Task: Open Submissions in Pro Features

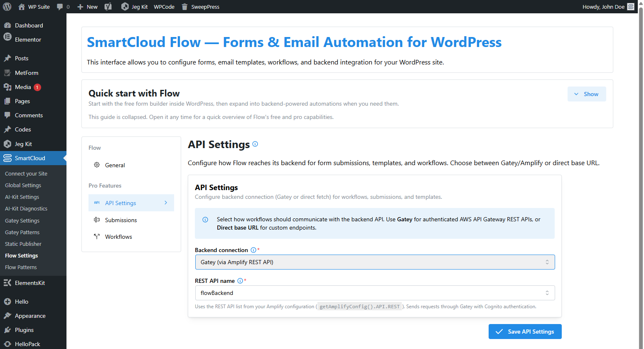Action: (x=131, y=220)
